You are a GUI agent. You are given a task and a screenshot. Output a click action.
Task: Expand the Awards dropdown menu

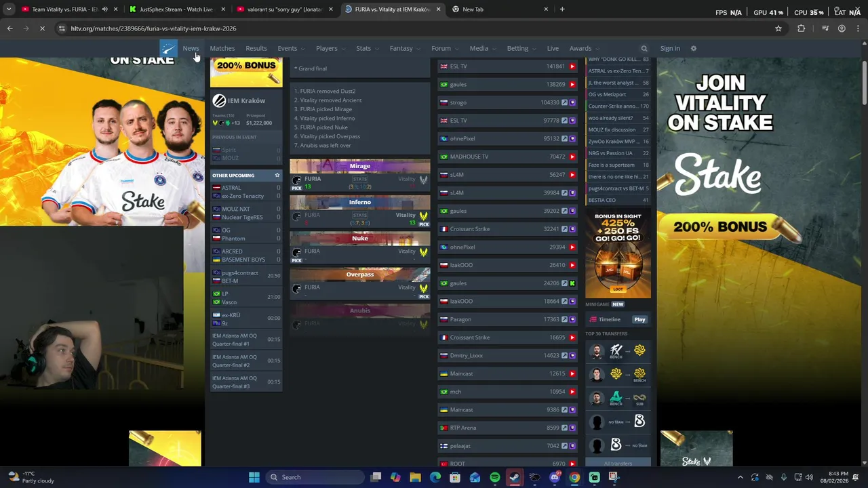coord(584,49)
